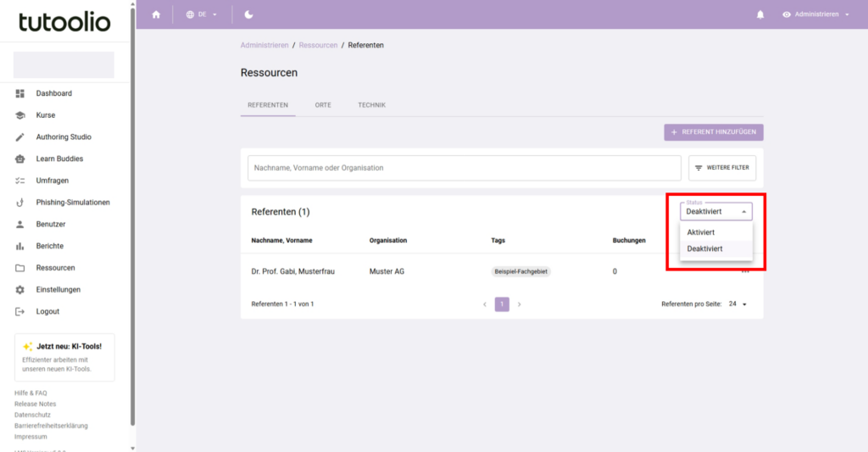868x452 pixels.
Task: Click the sidebar vertical scrollbar
Action: pyautogui.click(x=132, y=216)
